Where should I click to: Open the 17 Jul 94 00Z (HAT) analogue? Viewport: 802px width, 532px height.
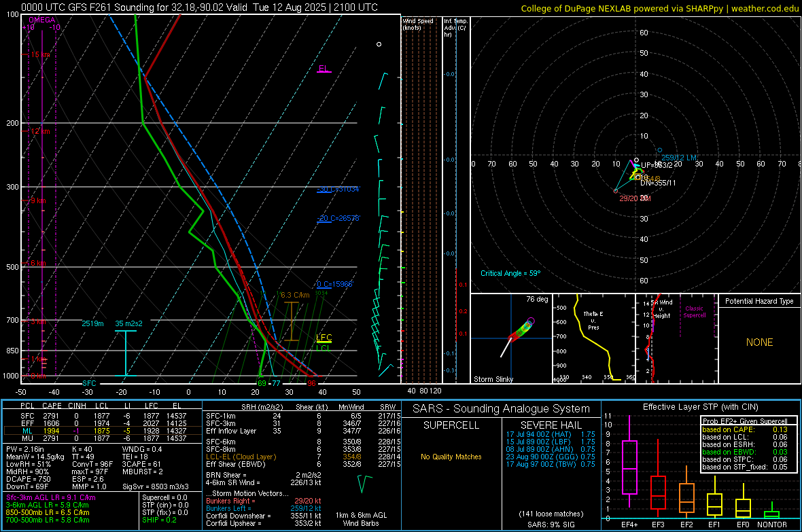[551, 433]
